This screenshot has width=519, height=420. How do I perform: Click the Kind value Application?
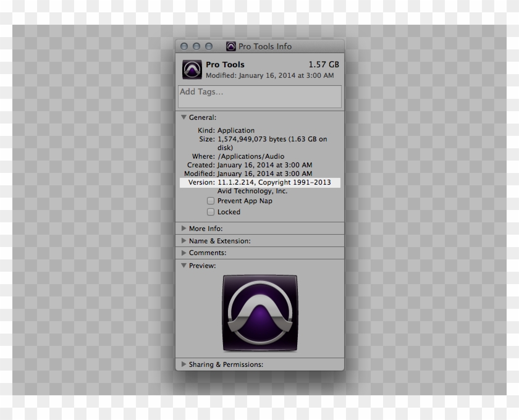point(236,130)
